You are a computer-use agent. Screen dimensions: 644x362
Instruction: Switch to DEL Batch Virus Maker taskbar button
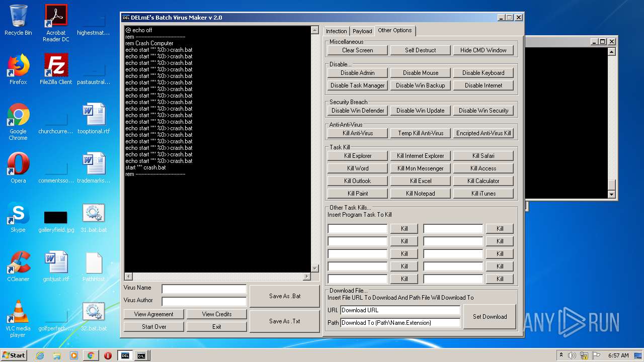[125, 355]
